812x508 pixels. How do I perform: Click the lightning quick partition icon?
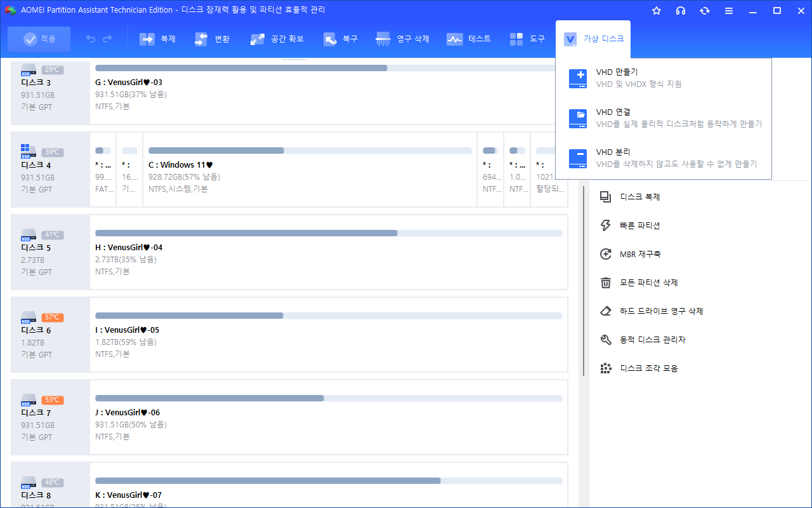coord(606,225)
